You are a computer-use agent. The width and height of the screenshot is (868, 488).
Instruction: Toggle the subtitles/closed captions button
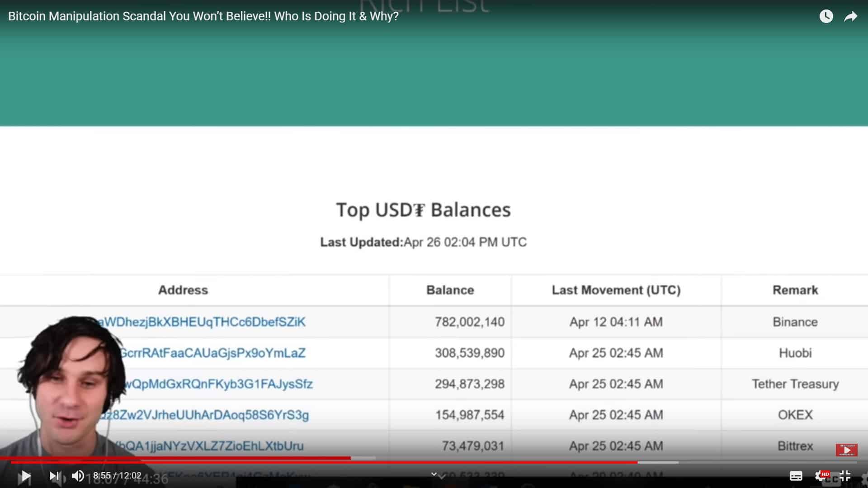[x=796, y=476]
